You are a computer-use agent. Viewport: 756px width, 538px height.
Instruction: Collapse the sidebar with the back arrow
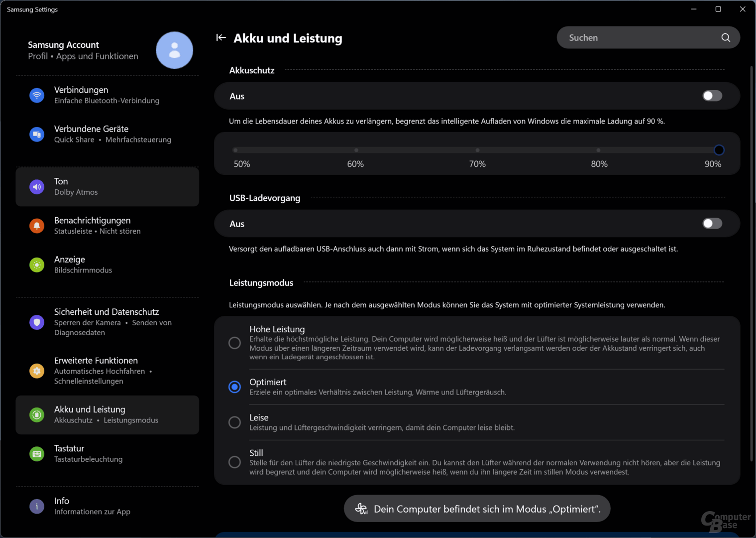[x=221, y=38]
